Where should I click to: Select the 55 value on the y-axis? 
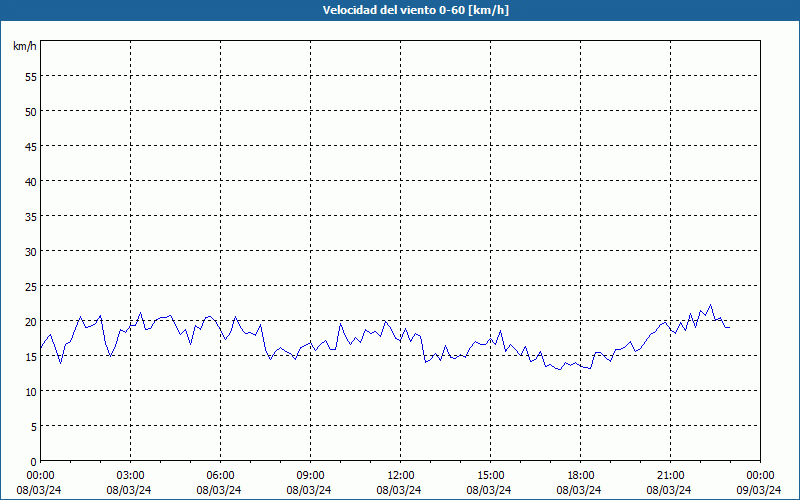31,77
